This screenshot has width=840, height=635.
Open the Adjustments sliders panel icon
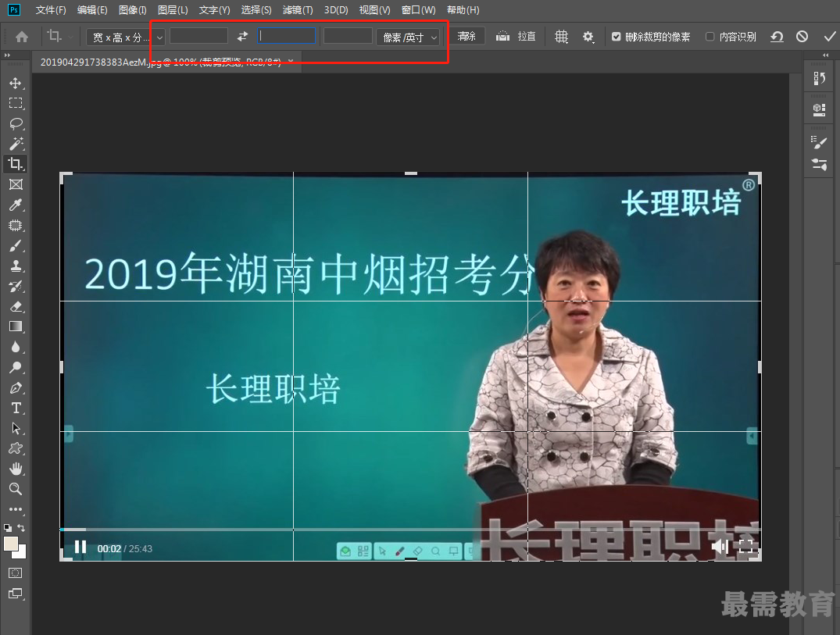pos(819,164)
